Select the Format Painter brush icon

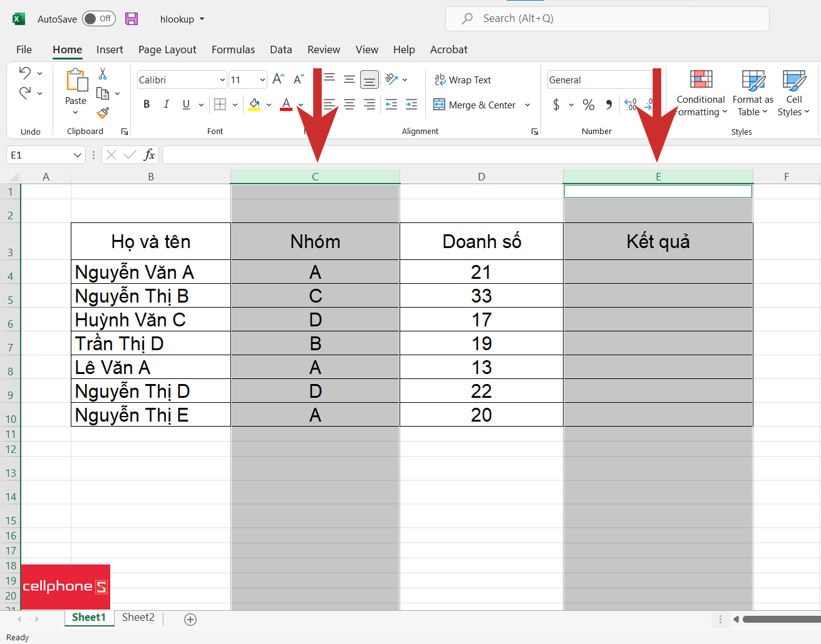click(x=103, y=113)
